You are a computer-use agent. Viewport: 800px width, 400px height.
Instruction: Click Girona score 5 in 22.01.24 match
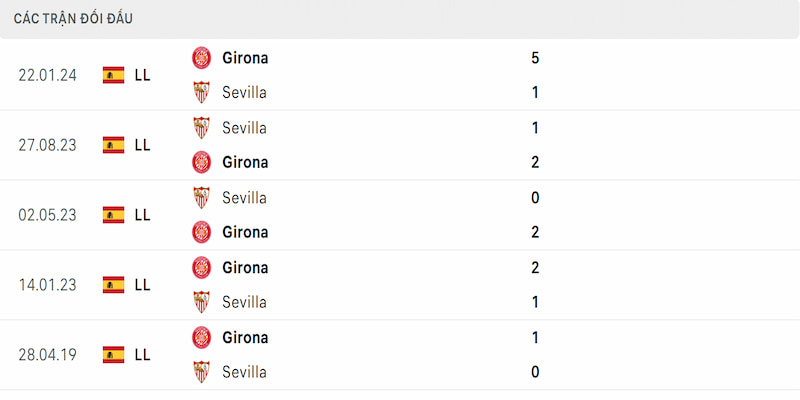[535, 58]
